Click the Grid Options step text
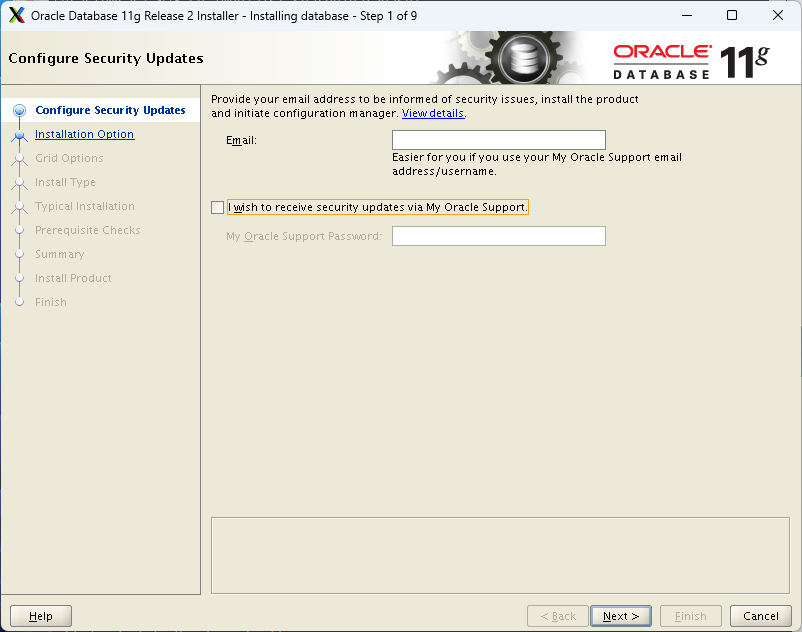Viewport: 802px width, 632px height. [x=69, y=158]
